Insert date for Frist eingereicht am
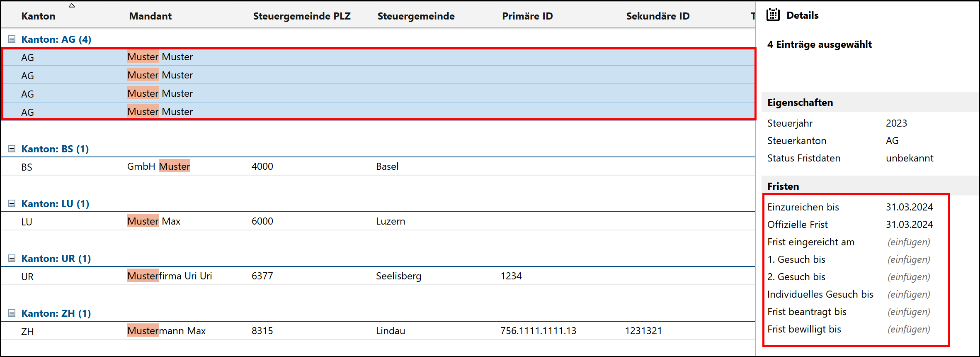Viewport: 980px width, 357px height. tap(909, 242)
